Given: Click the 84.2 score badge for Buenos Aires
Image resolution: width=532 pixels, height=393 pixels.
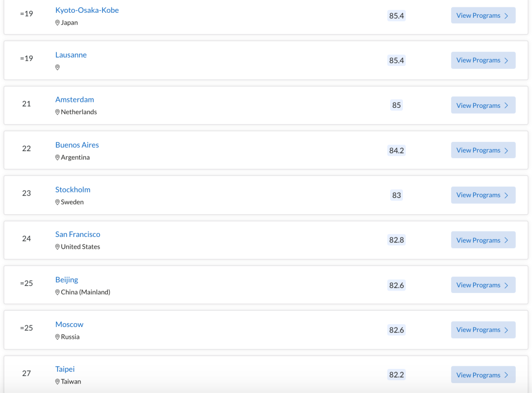Looking at the screenshot, I should 396,150.
